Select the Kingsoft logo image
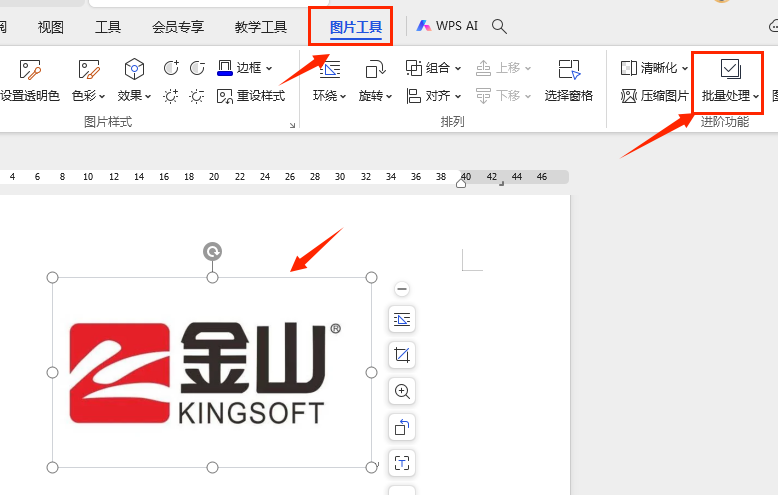 (x=212, y=372)
